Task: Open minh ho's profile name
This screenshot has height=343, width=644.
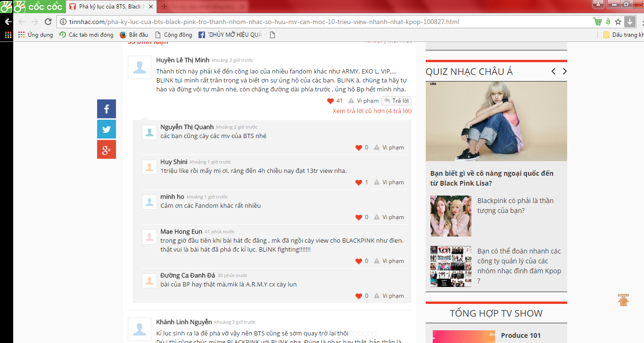Action: [172, 196]
